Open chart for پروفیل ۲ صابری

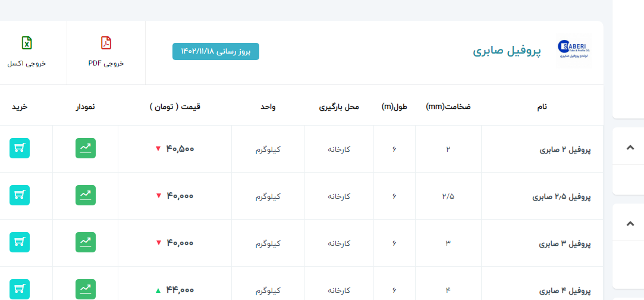pyautogui.click(x=86, y=148)
